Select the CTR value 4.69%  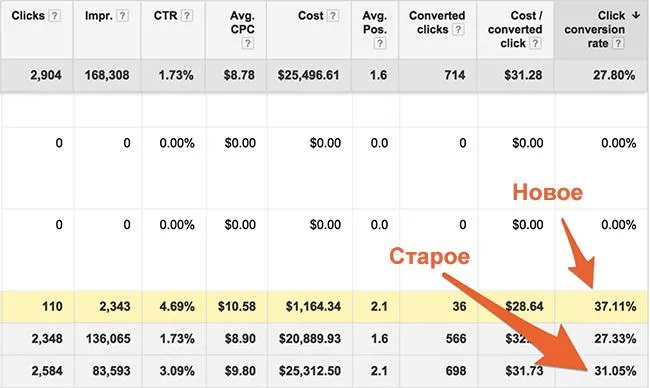point(177,306)
